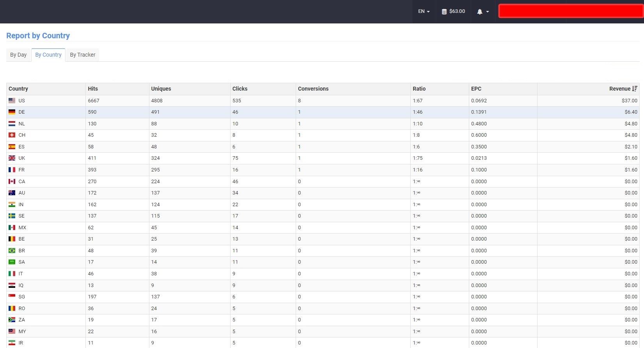The width and height of the screenshot is (644, 348).
Task: Open the EN language dropdown
Action: (424, 11)
